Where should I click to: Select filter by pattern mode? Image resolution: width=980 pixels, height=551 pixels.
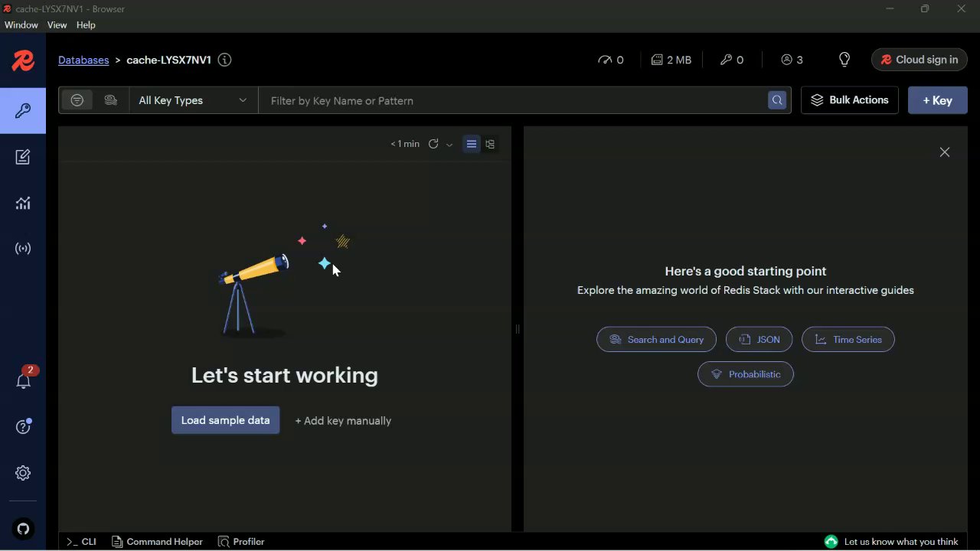[77, 100]
